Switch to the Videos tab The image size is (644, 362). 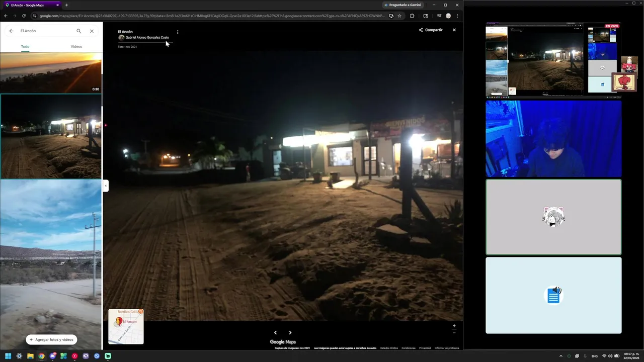coord(76,46)
